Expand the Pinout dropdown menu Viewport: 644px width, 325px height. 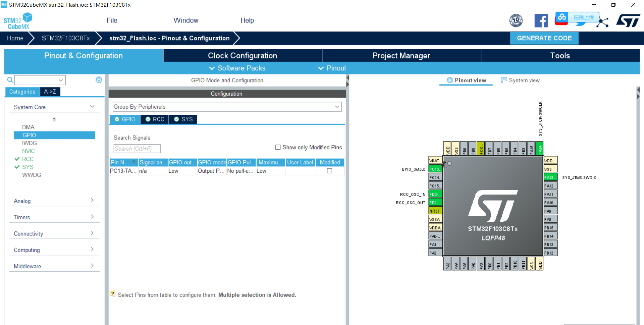click(x=332, y=68)
